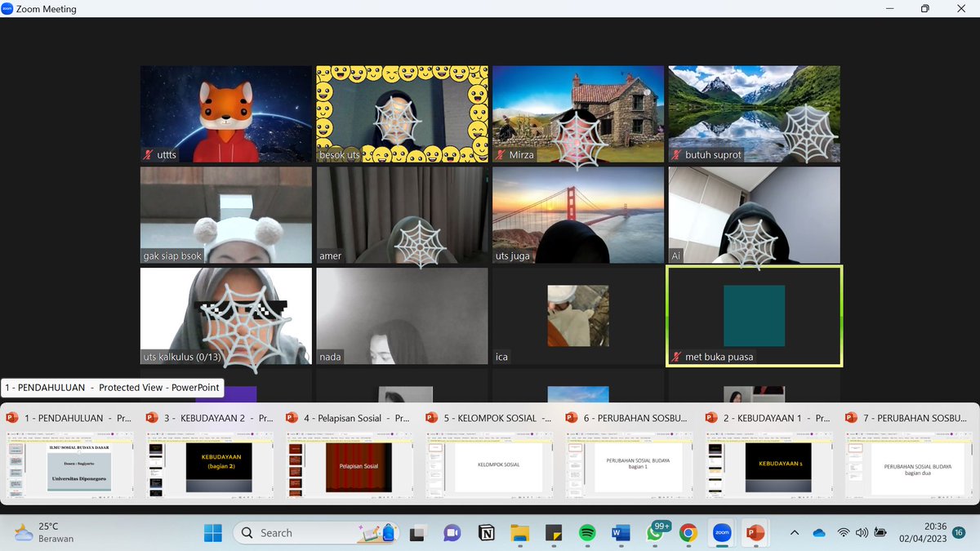Click the 'ica' name label
The width and height of the screenshot is (980, 551).
[x=501, y=357]
